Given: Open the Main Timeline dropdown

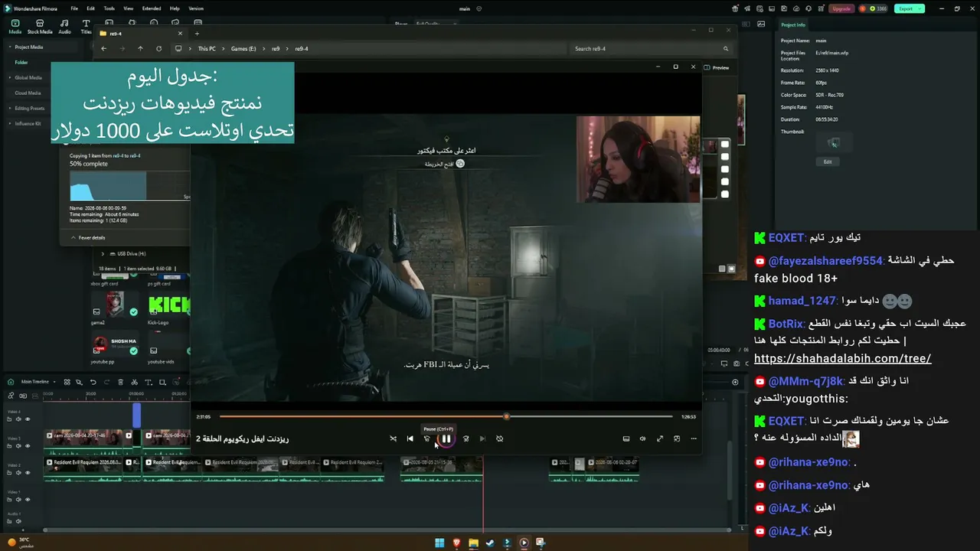Looking at the screenshot, I should (x=37, y=381).
